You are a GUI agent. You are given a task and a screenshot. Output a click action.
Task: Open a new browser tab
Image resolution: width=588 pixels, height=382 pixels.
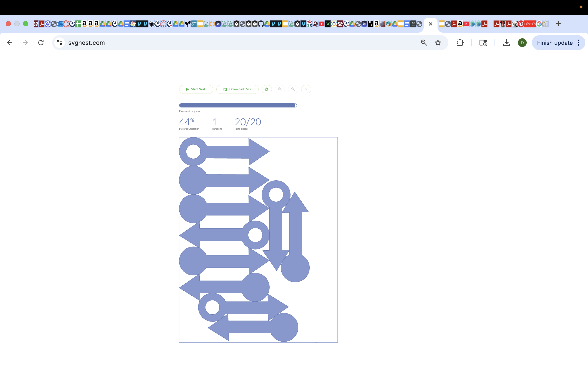click(558, 24)
